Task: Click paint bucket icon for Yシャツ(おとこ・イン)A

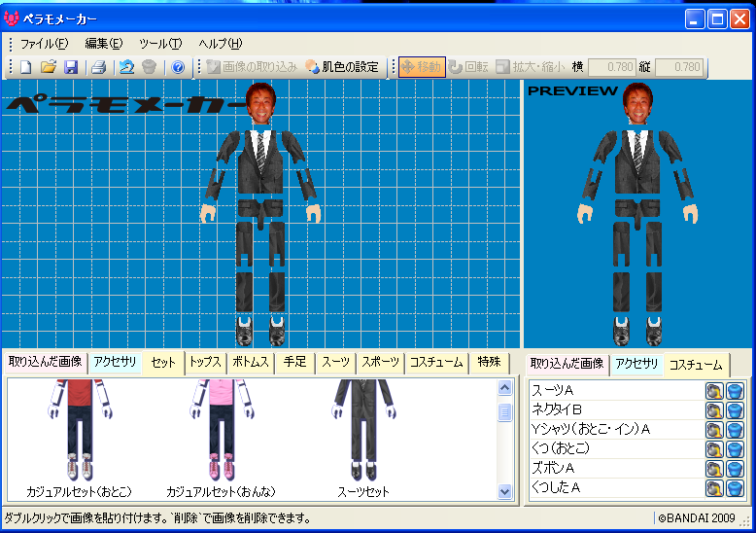Action: point(714,429)
